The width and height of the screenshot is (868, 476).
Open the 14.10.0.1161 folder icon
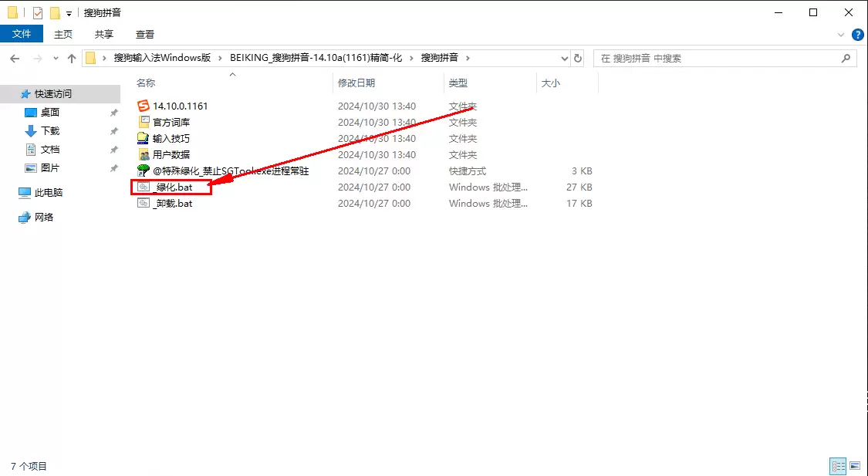pos(144,106)
